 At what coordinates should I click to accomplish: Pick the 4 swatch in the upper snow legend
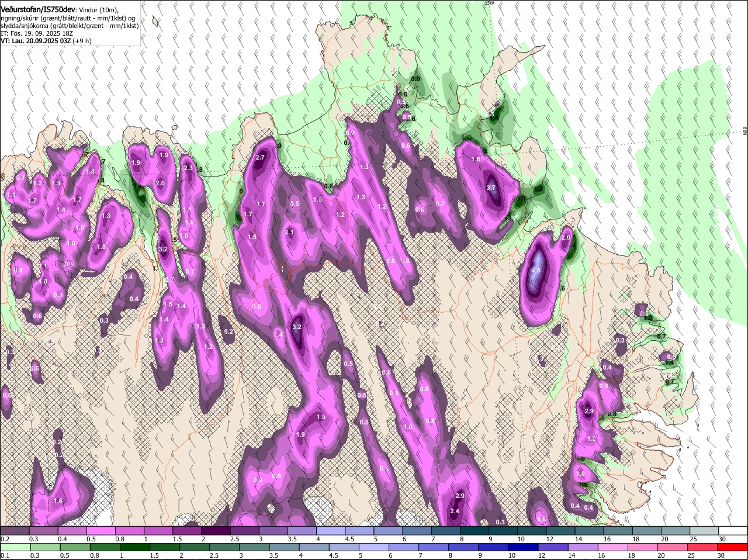point(330,531)
